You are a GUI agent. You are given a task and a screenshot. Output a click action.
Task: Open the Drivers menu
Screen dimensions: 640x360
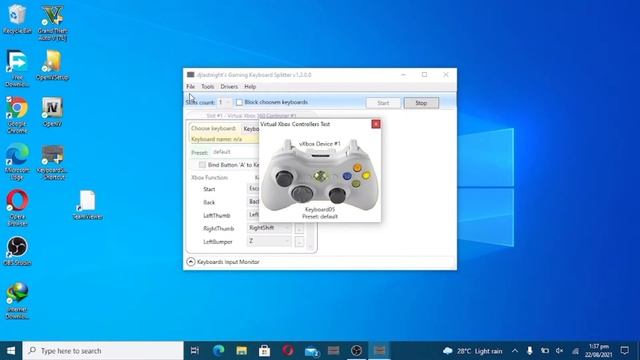[x=229, y=87]
